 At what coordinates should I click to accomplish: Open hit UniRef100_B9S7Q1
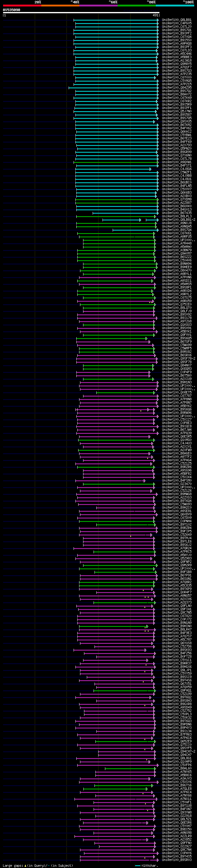coord(177,30)
